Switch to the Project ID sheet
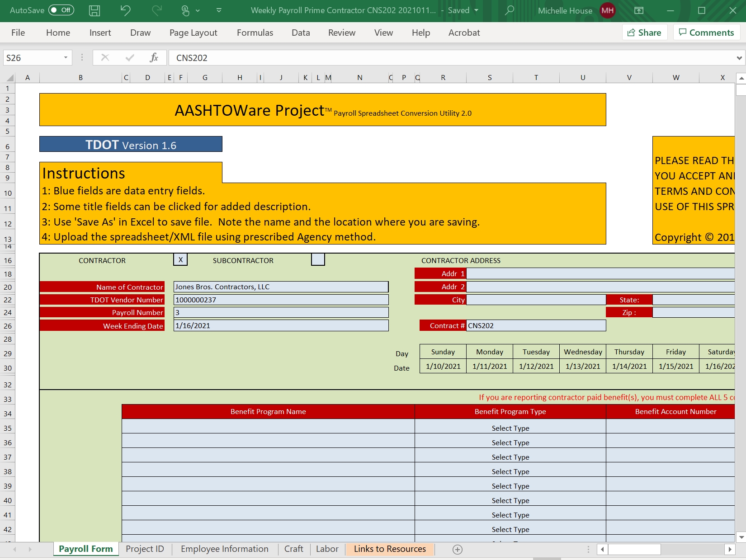Screen dimensions: 746x560 point(145,549)
